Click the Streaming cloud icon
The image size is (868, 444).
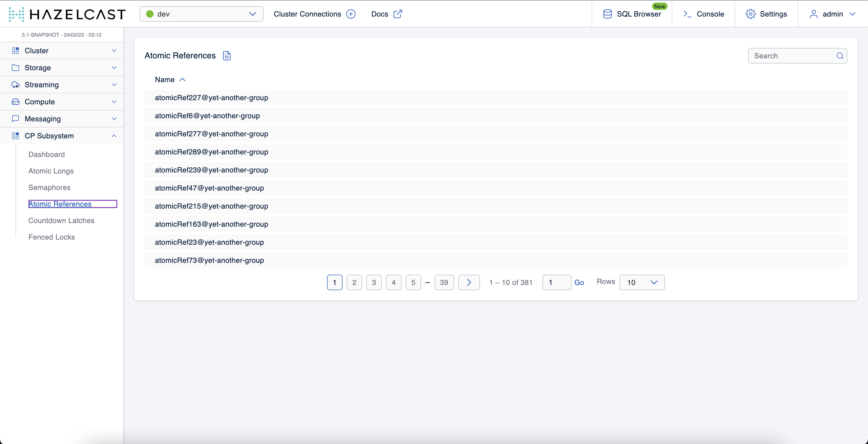pyautogui.click(x=16, y=84)
